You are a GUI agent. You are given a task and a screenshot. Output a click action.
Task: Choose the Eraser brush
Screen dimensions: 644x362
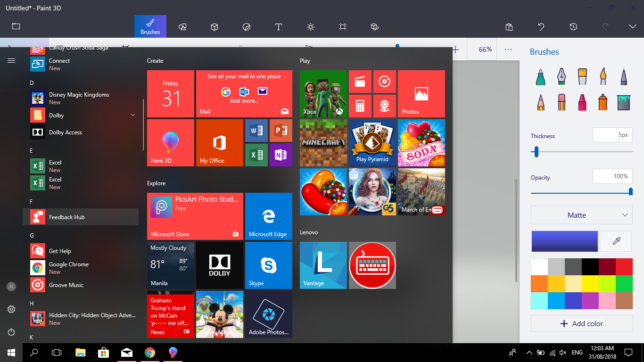[561, 101]
